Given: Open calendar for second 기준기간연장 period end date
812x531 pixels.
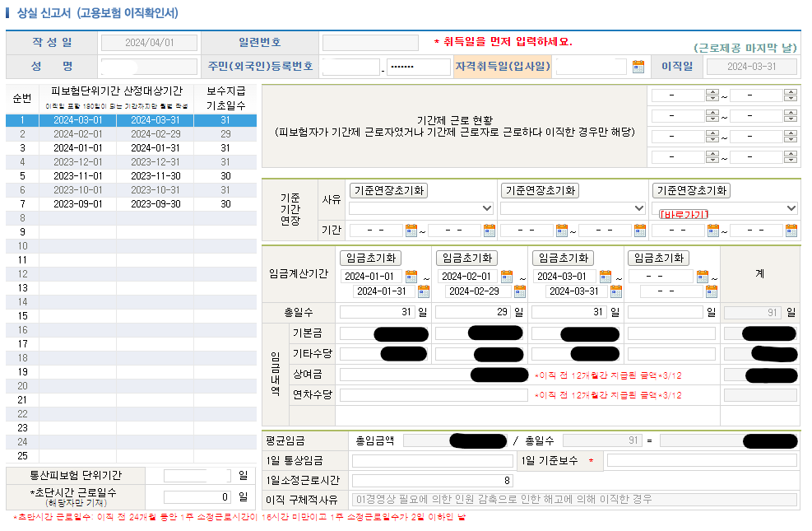Looking at the screenshot, I should tap(638, 231).
